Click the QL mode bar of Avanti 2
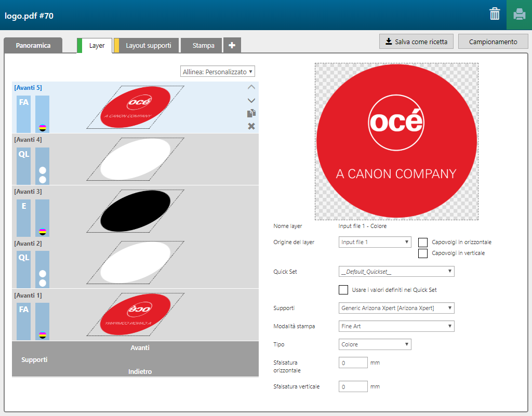The image size is (532, 416). click(x=24, y=270)
